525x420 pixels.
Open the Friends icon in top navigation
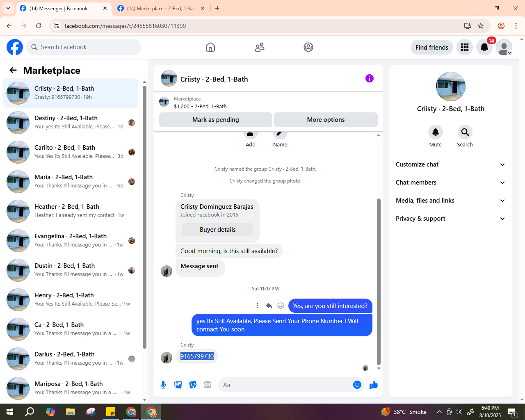pyautogui.click(x=260, y=47)
